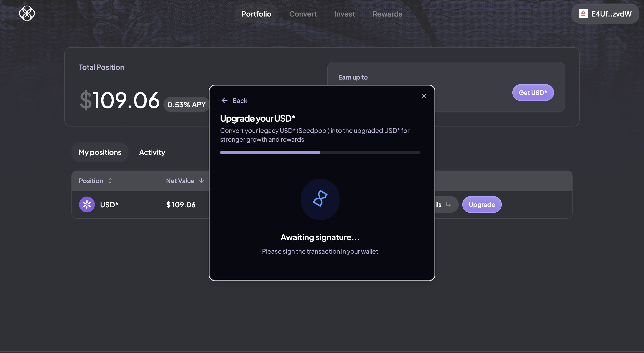The image size is (644, 353).
Task: Switch to the Invest tab
Action: 344,14
